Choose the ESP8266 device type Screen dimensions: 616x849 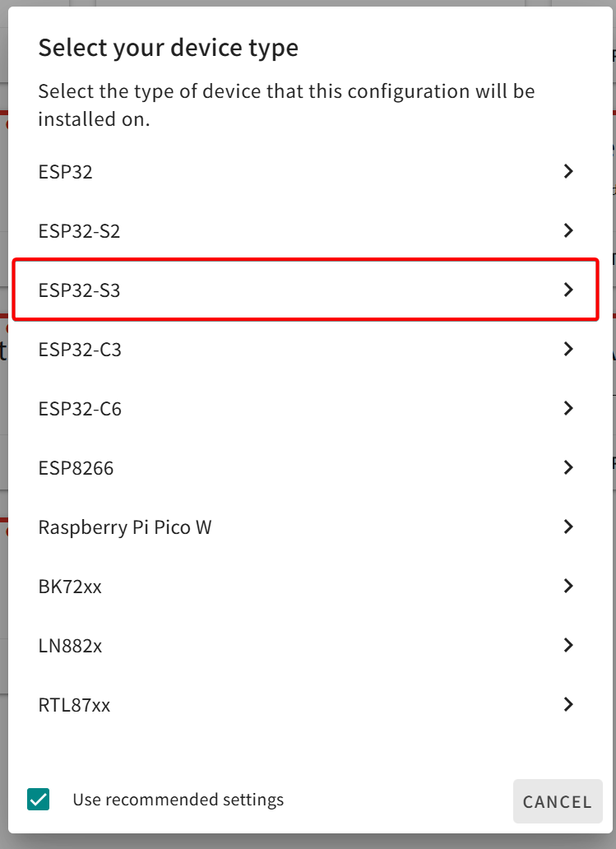click(x=76, y=468)
